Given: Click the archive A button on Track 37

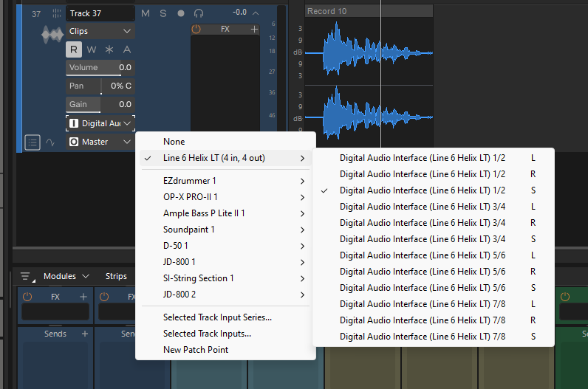Looking at the screenshot, I should coord(126,49).
